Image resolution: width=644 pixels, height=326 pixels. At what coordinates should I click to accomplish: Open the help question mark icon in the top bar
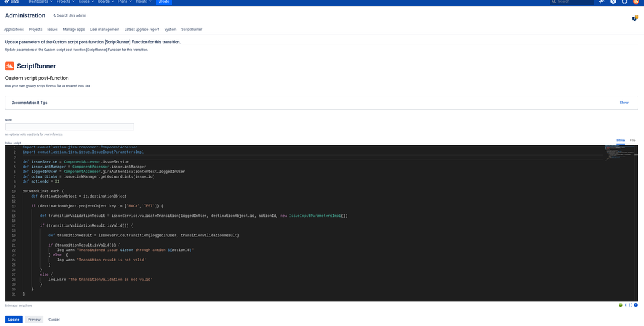click(613, 2)
